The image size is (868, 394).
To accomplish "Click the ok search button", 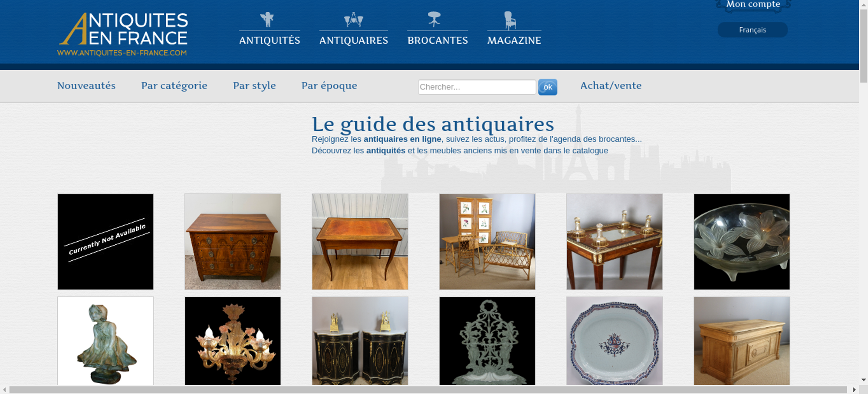I will pos(548,87).
